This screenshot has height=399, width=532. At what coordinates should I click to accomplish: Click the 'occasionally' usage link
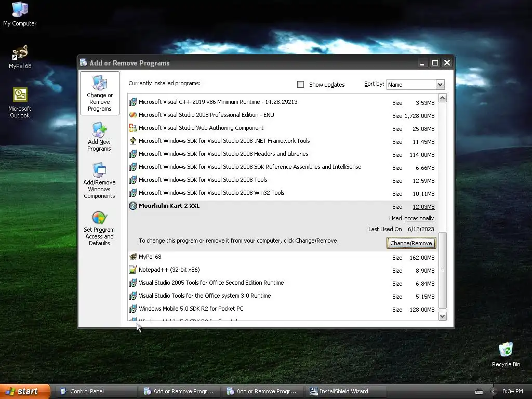(419, 218)
